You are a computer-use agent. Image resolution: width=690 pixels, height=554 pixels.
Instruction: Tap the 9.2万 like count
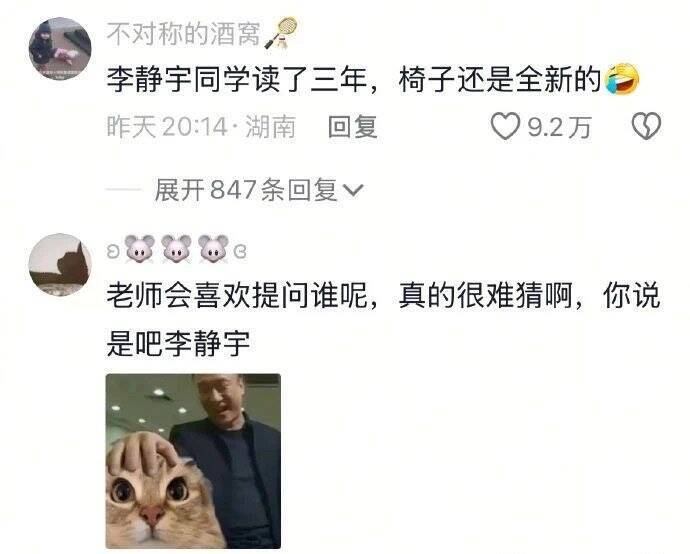(559, 128)
